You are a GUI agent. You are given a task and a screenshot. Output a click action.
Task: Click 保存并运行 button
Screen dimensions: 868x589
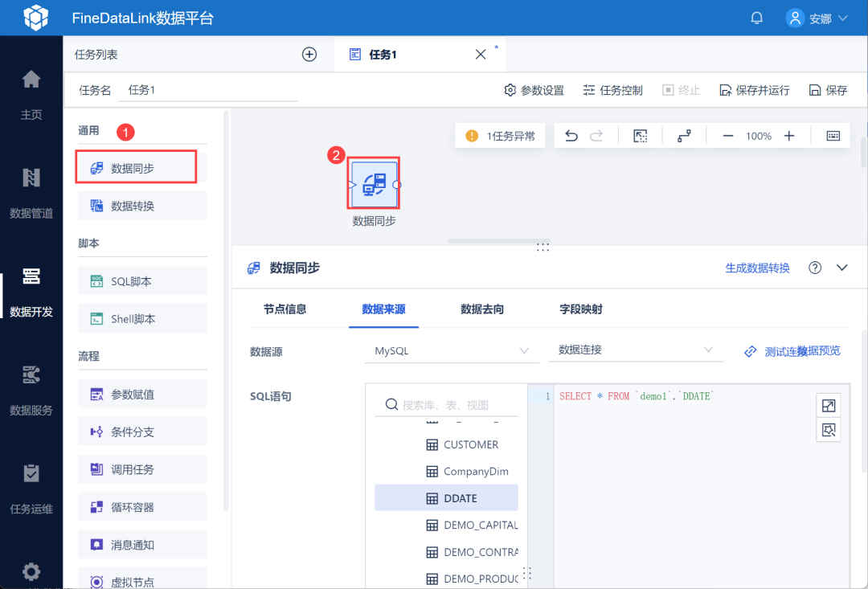(754, 90)
